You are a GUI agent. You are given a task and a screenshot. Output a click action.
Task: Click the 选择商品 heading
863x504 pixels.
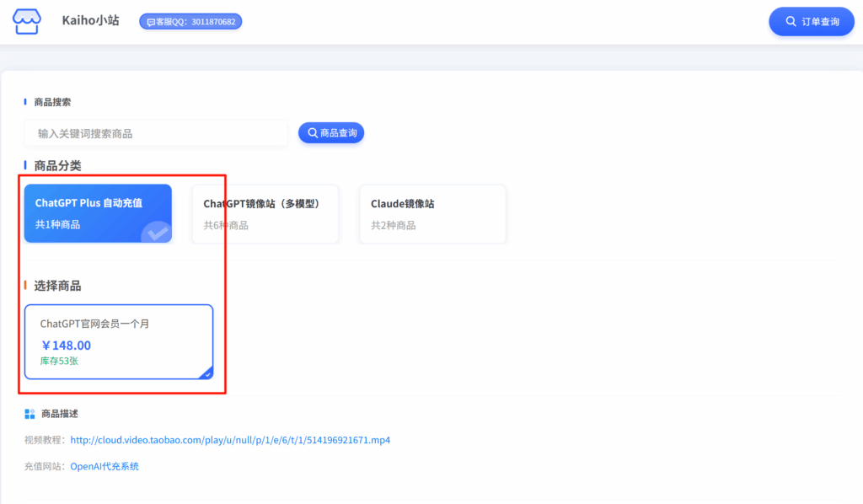tap(58, 286)
